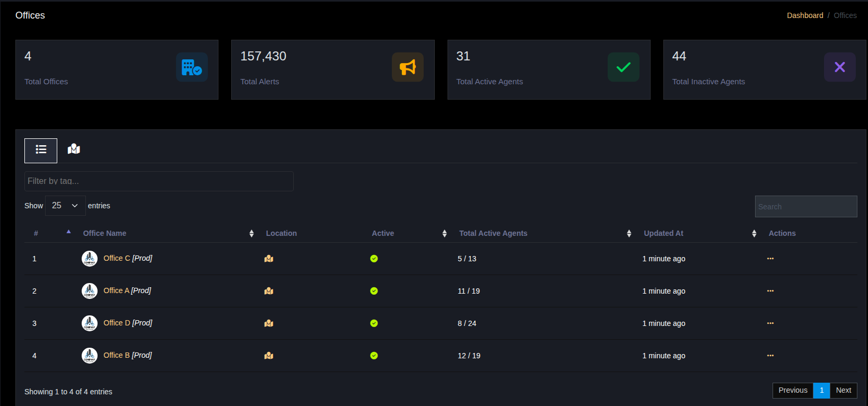This screenshot has height=406, width=868.
Task: Open actions ellipsis menu for Office B
Action: pos(770,356)
